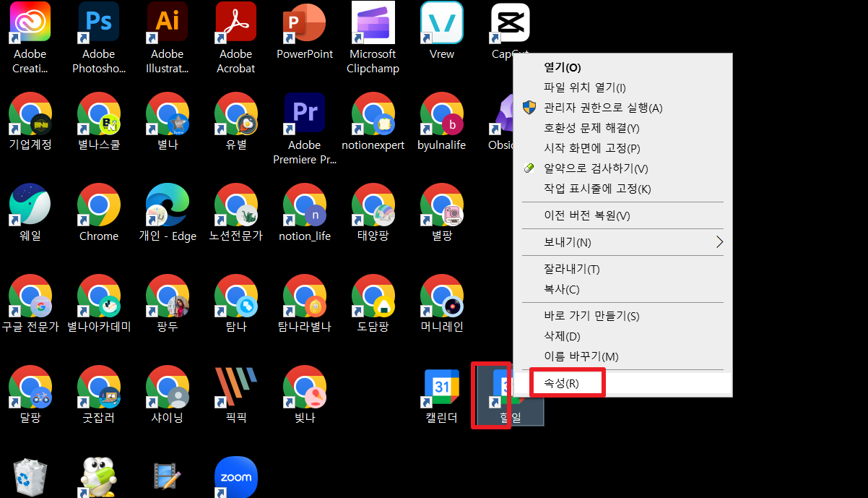Run via 관리자 권한으로 실행(A)

point(622,108)
